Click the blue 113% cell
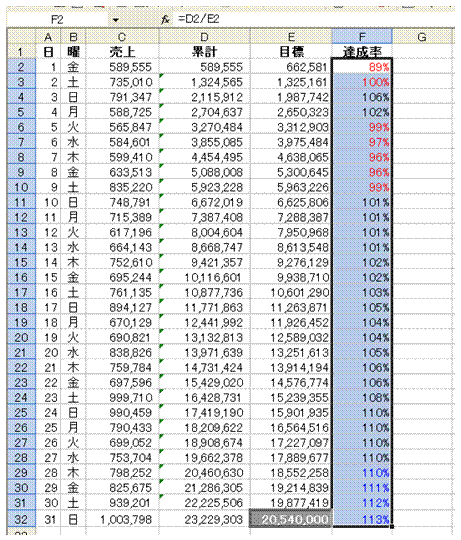The width and height of the screenshot is (461, 540). click(x=362, y=519)
